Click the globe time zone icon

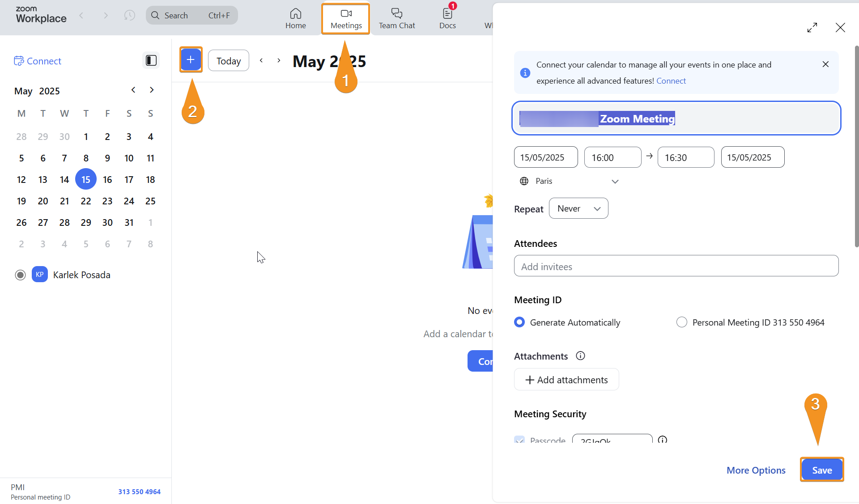(524, 181)
